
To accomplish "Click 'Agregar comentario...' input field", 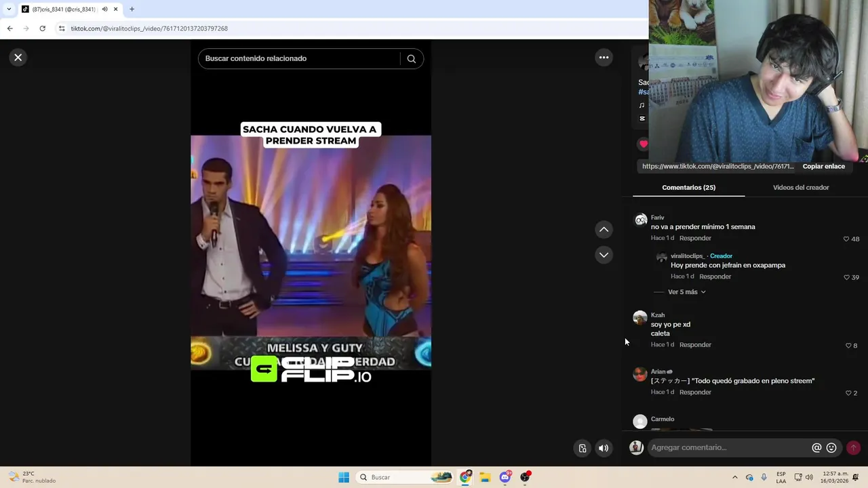I will pos(729,448).
